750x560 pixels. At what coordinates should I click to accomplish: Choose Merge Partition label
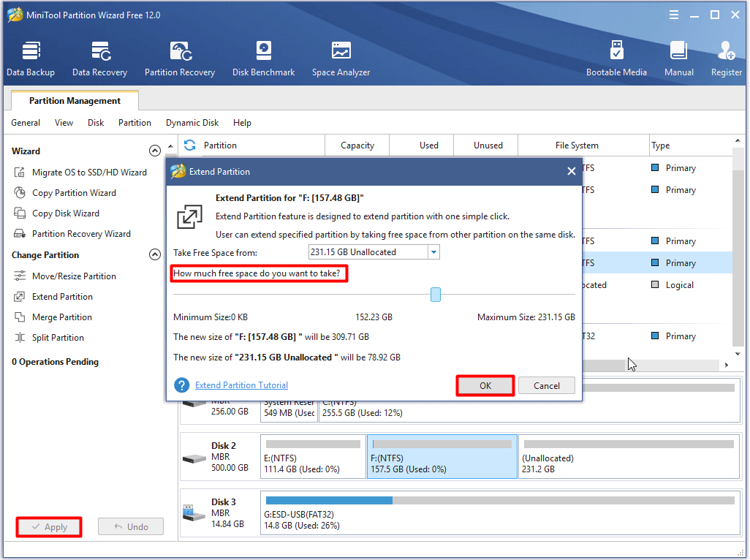click(62, 317)
